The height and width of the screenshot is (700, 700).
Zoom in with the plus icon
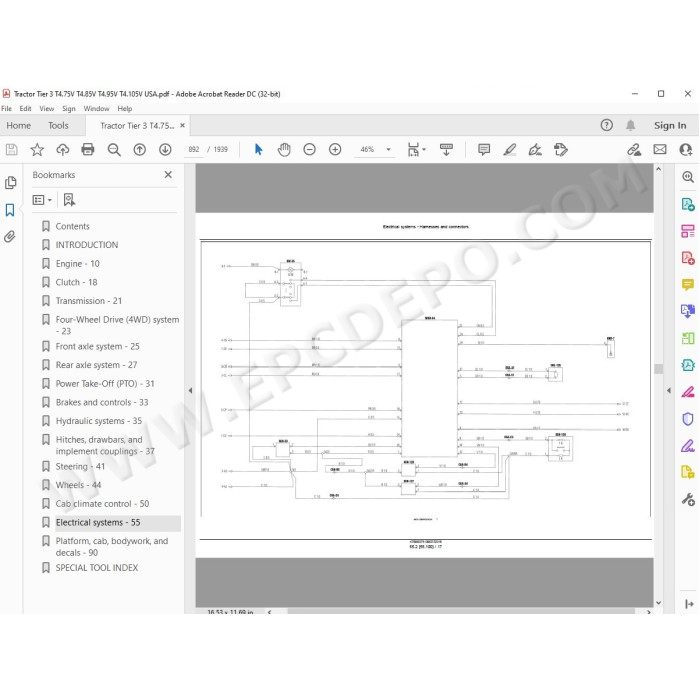click(x=335, y=150)
